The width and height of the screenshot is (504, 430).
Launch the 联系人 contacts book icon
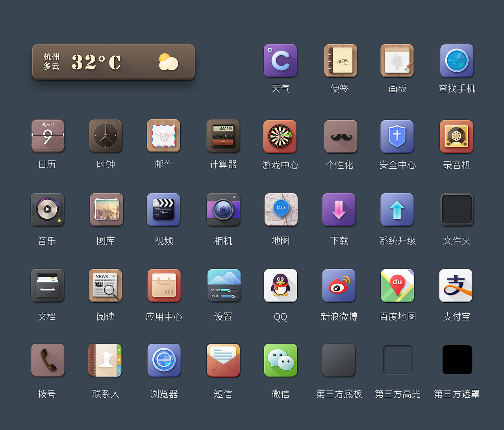click(x=105, y=360)
